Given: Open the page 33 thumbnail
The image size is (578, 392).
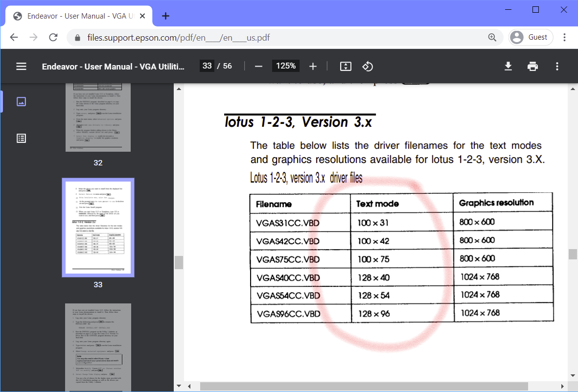Looking at the screenshot, I should tap(98, 228).
